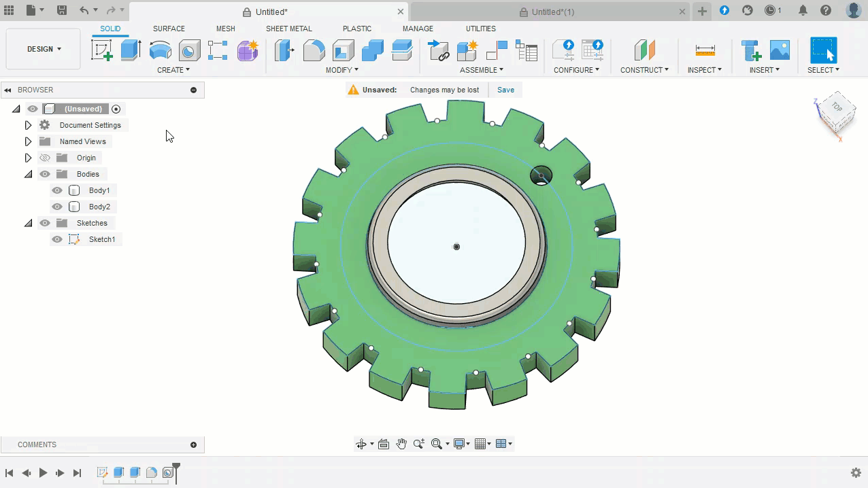Click the Press Pull tool

pos(284,50)
